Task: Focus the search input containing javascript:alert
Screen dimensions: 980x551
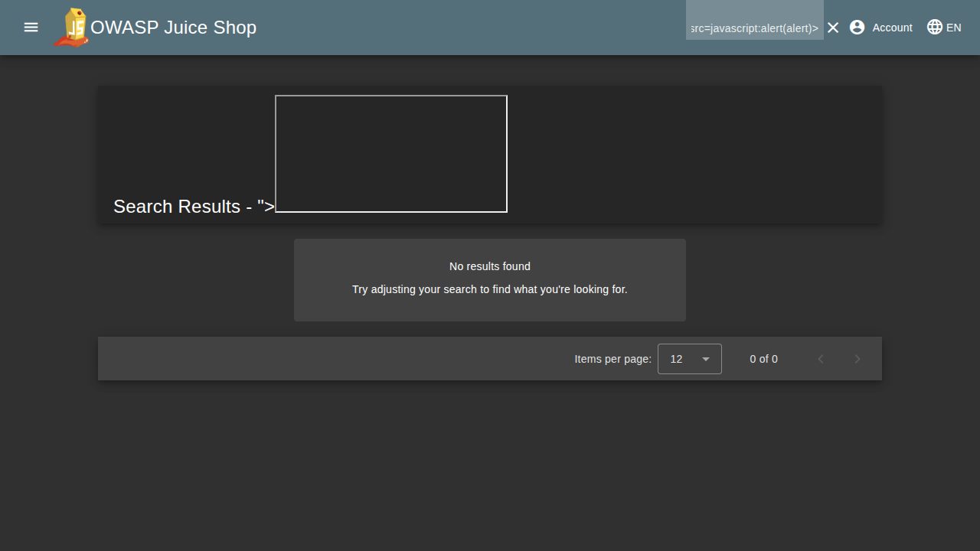Action: [754, 28]
